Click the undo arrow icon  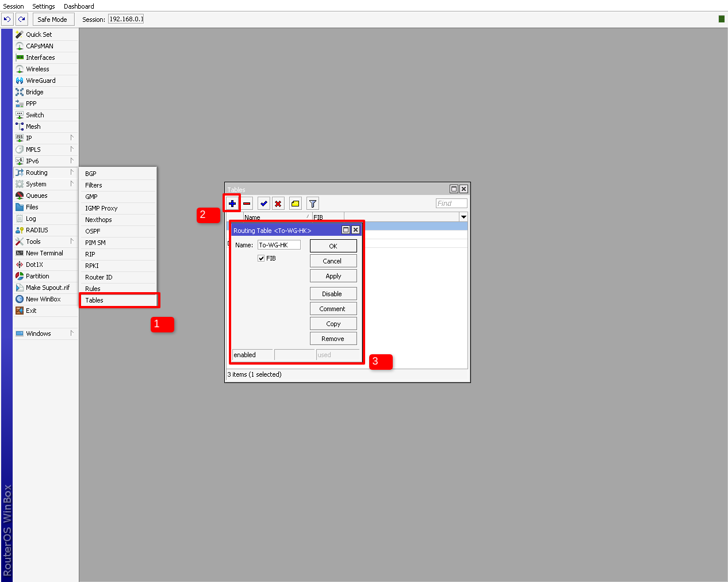[7, 19]
